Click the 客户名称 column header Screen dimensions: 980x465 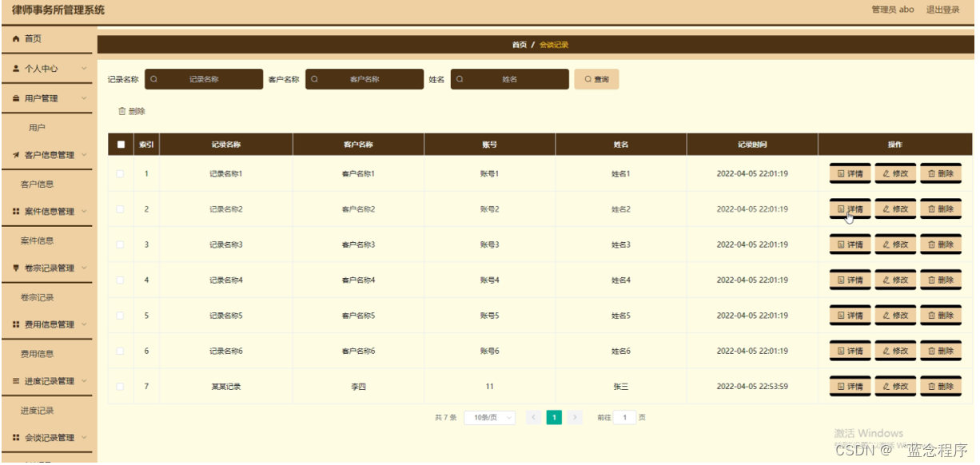[358, 145]
